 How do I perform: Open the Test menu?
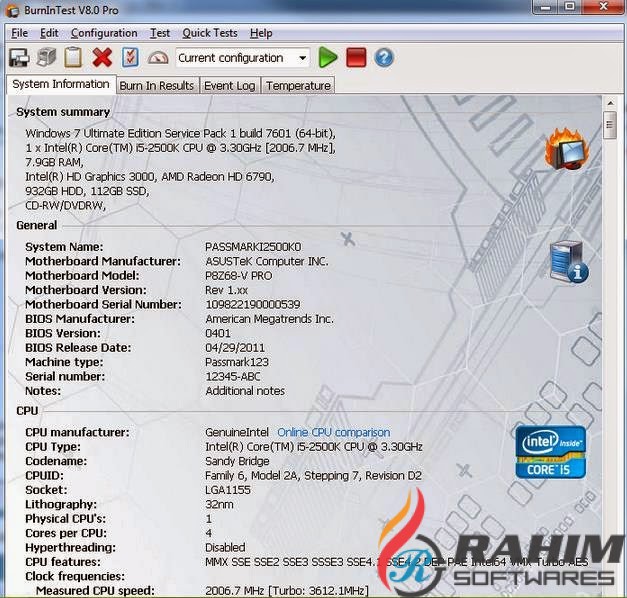[x=160, y=33]
